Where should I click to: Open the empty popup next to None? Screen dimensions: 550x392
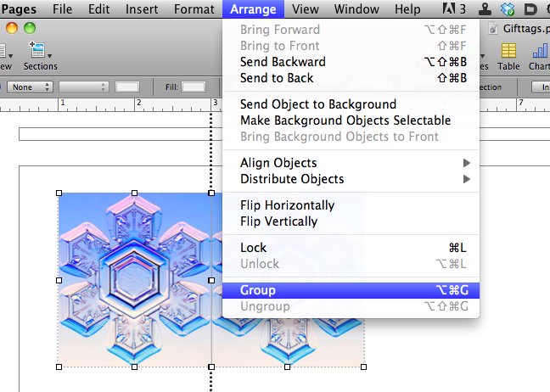[x=84, y=87]
